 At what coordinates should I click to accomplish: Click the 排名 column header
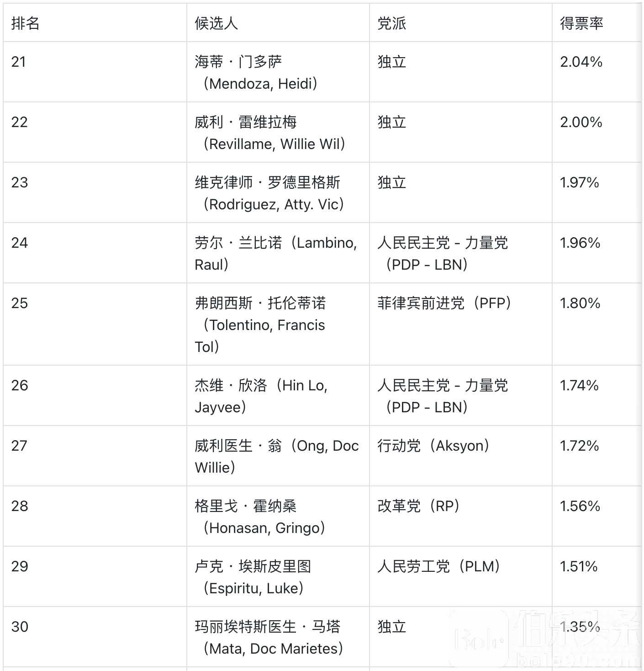click(x=26, y=23)
